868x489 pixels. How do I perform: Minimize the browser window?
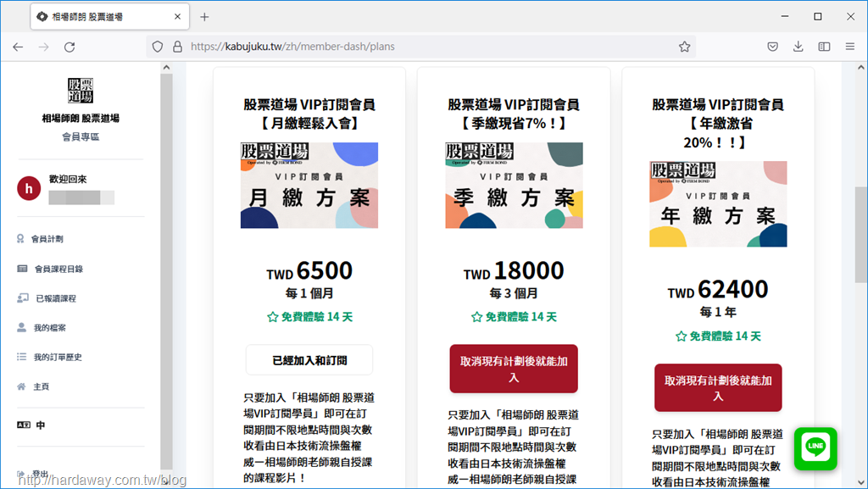tap(785, 17)
